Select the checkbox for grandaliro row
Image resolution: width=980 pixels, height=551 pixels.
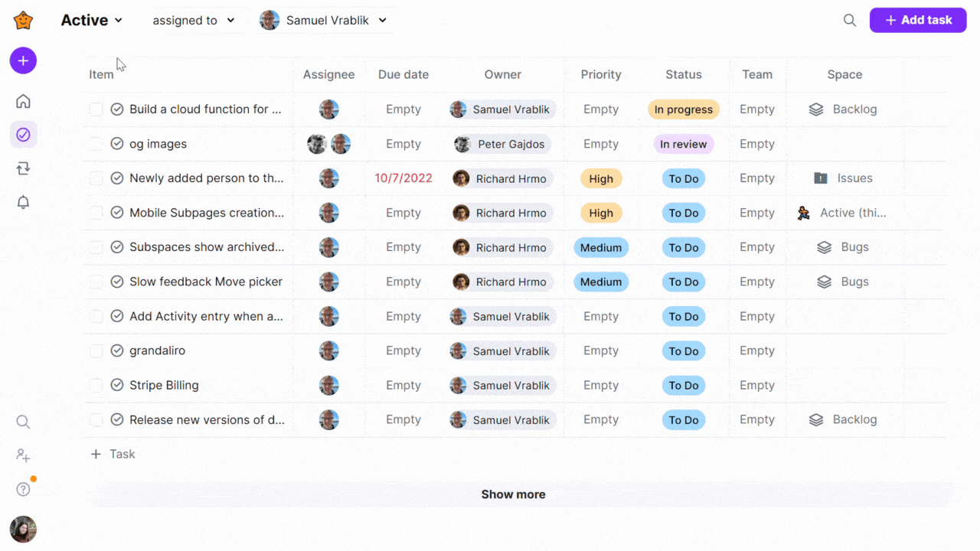point(96,350)
